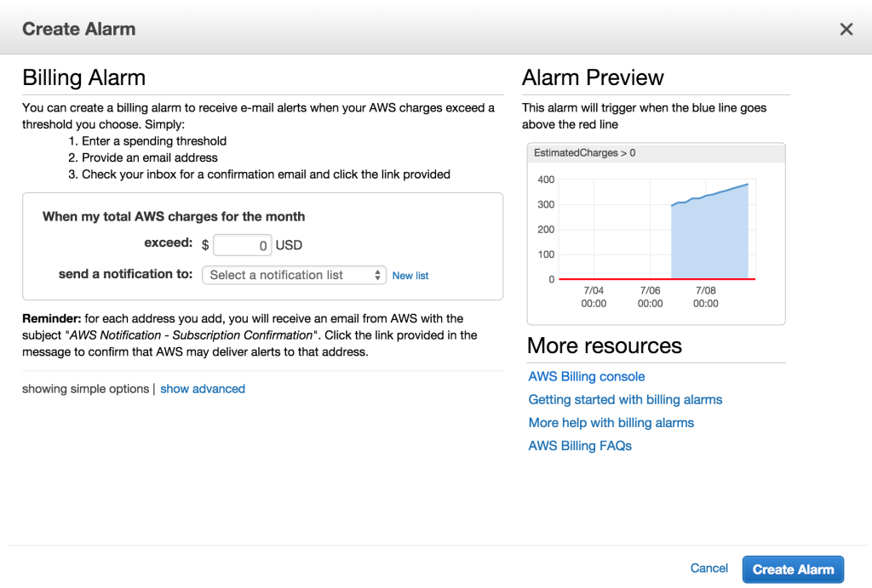The image size is (872, 588).
Task: Click the '7/04 00:00' axis label
Action: [x=594, y=297]
